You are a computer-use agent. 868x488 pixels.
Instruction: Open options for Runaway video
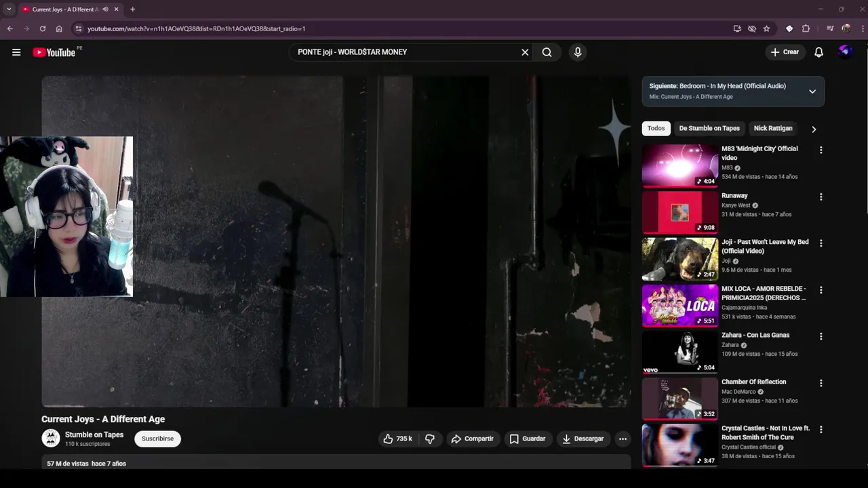821,197
